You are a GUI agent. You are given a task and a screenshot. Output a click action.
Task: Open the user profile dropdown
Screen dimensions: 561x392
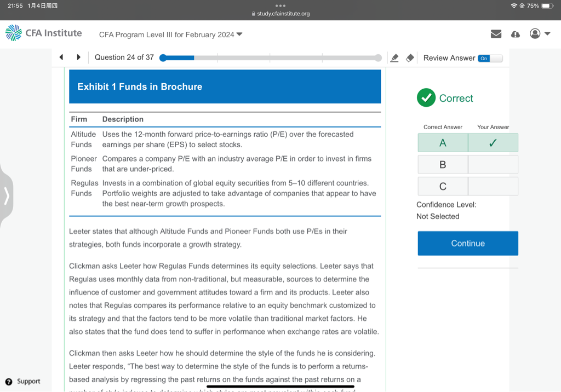[x=539, y=34]
